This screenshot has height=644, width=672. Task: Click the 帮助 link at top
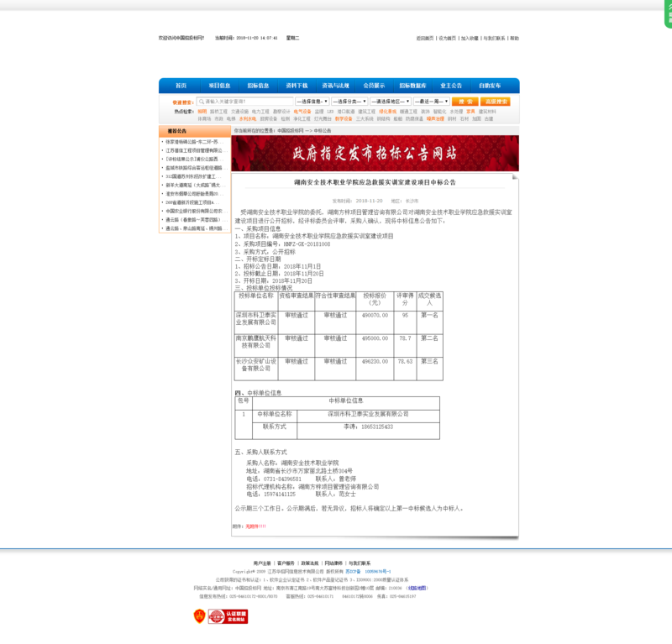pyautogui.click(x=514, y=38)
